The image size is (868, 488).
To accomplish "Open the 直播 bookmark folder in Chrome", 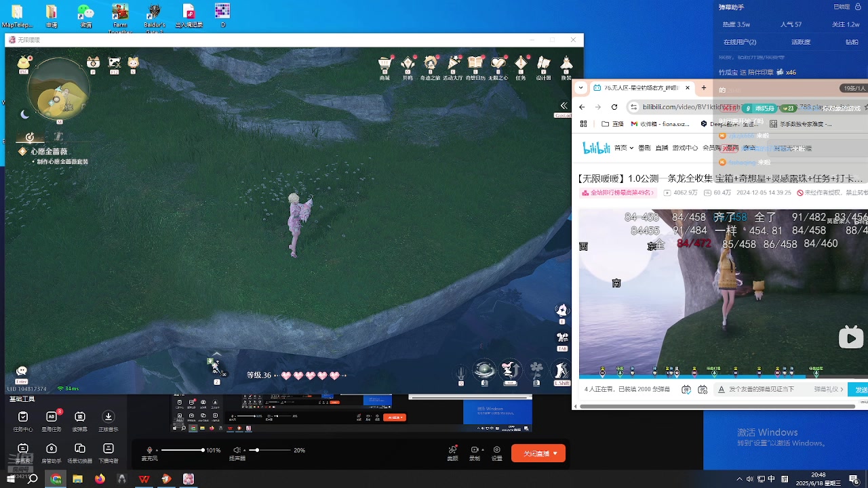I will coord(612,124).
